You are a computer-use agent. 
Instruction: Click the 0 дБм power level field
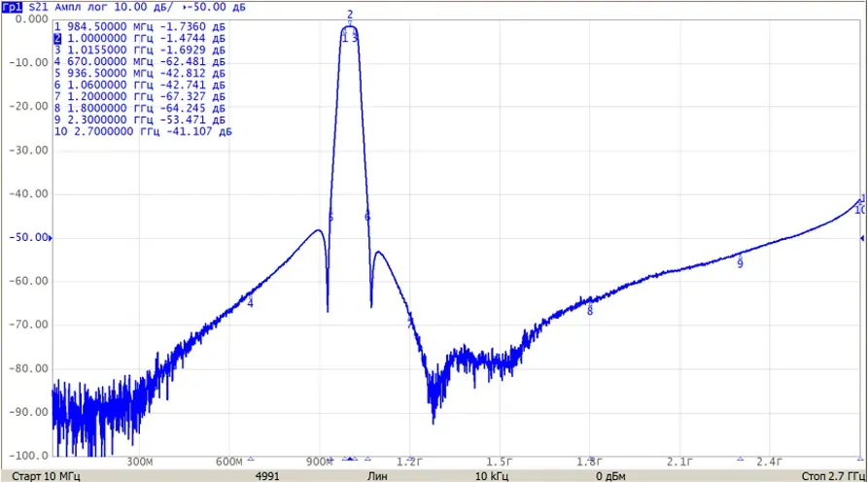[610, 476]
